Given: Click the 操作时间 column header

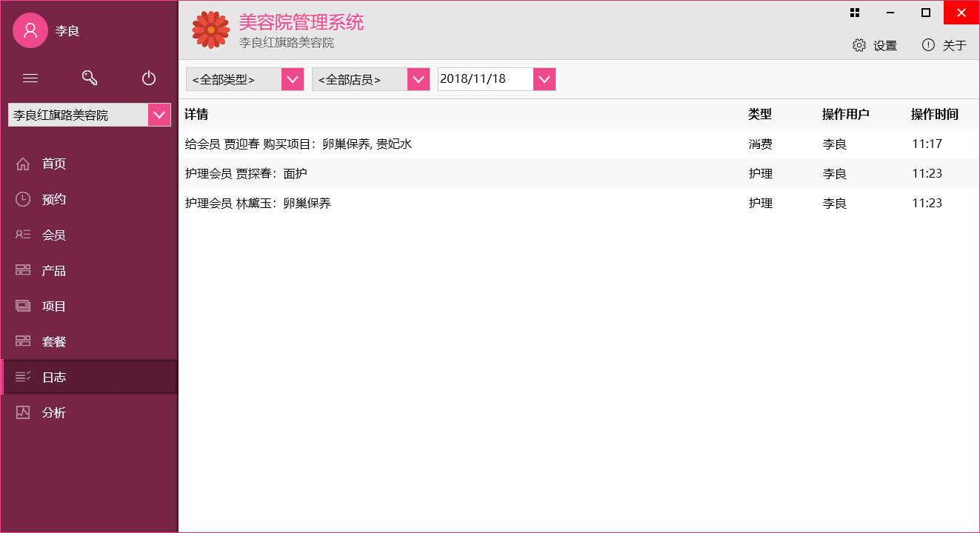Looking at the screenshot, I should pos(934,114).
